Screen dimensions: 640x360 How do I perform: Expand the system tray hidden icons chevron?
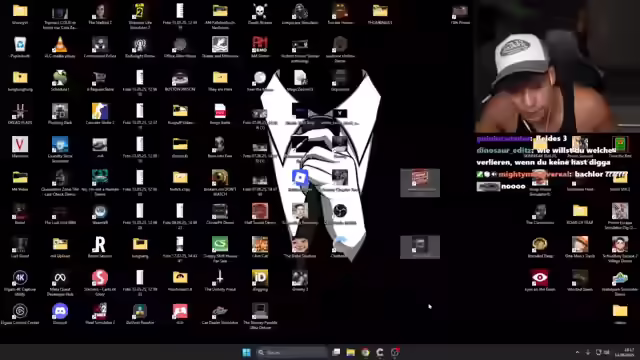577,352
